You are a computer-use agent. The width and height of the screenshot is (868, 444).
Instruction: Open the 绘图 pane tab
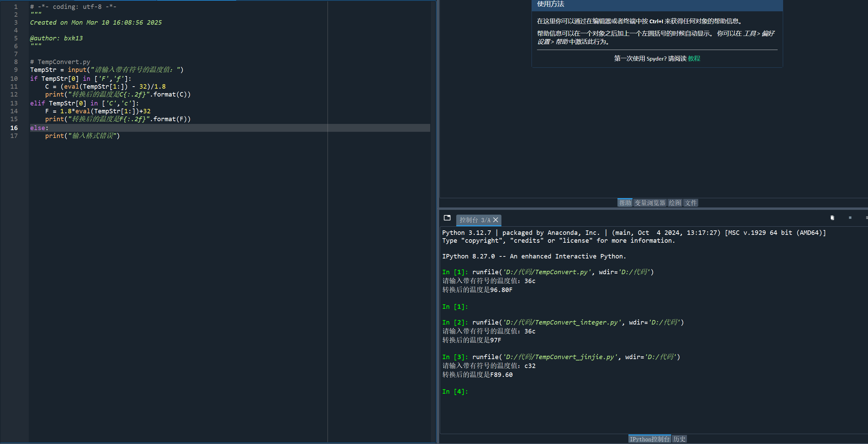click(x=675, y=203)
